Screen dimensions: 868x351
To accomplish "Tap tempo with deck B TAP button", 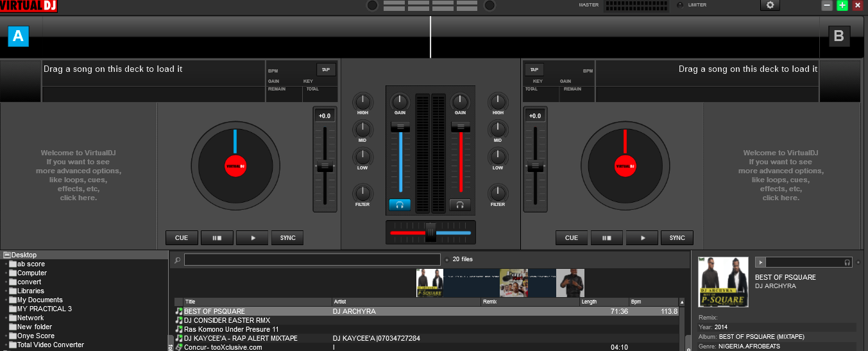I will [x=534, y=69].
